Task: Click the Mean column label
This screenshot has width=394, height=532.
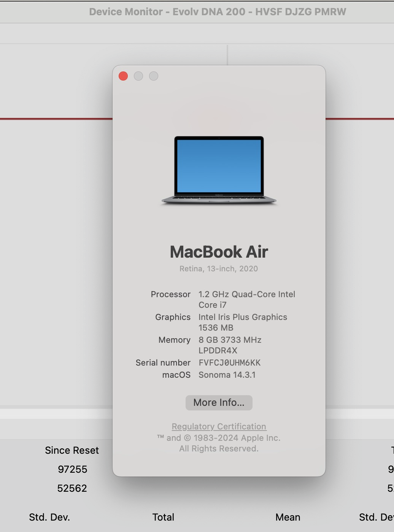Action: 288,517
